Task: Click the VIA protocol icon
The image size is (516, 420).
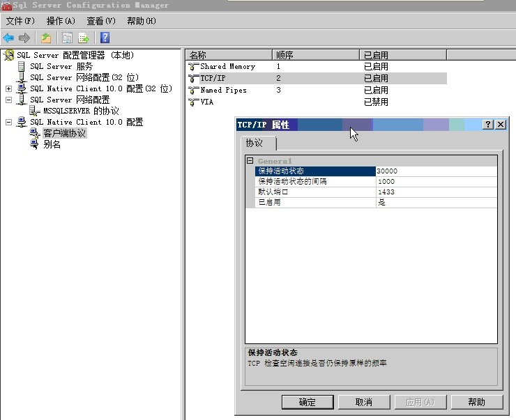Action: pos(194,102)
